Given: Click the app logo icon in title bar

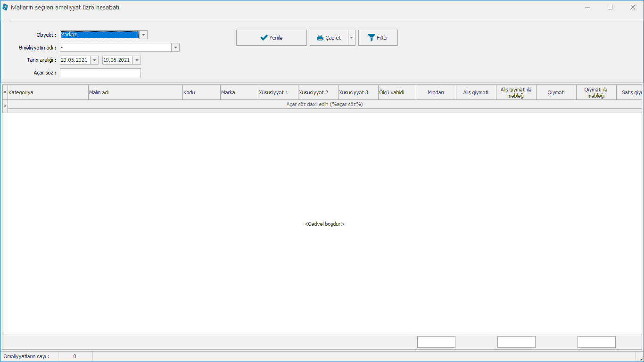Looking at the screenshot, I should tap(5, 8).
